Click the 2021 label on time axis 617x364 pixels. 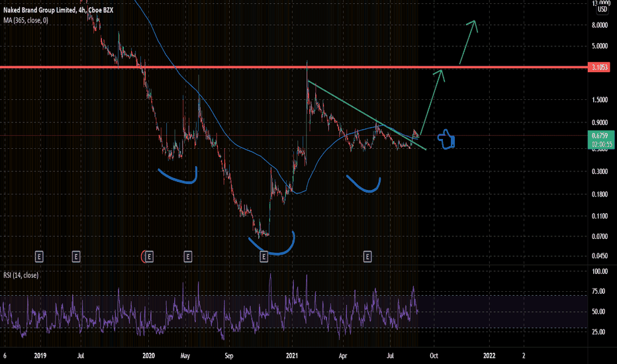click(x=291, y=356)
